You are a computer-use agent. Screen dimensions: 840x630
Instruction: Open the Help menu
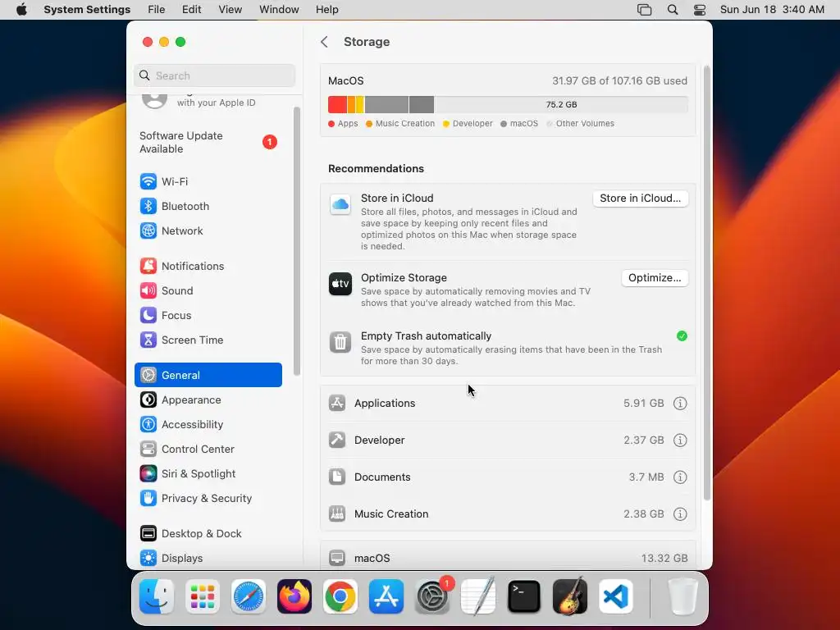coord(326,10)
